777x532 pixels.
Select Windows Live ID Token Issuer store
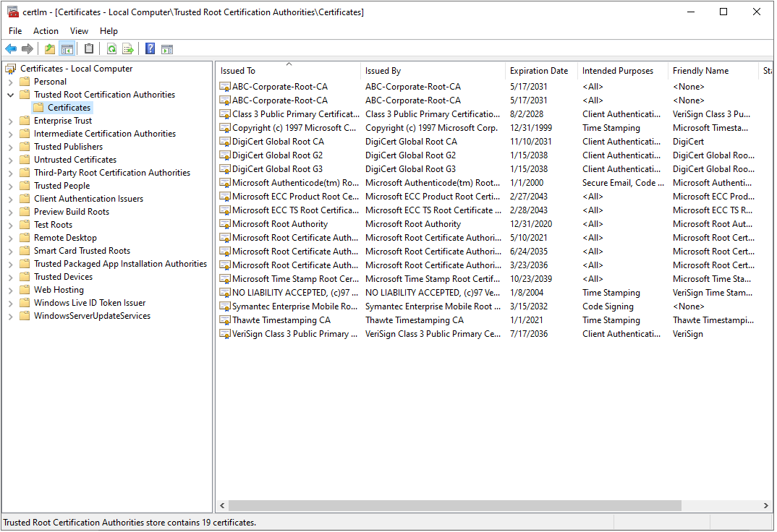point(90,303)
